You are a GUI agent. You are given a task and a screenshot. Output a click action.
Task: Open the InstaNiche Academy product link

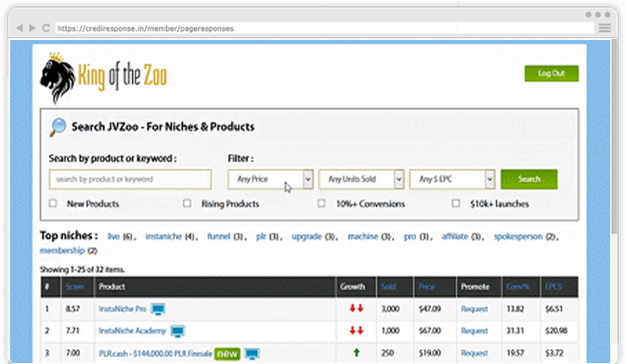[x=132, y=331]
